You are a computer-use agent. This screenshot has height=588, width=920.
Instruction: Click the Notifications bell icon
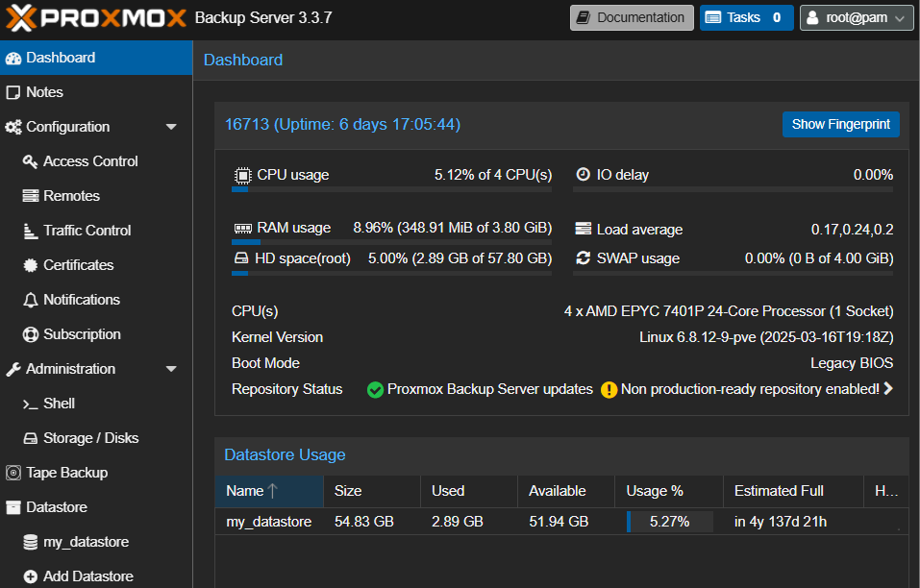pyautogui.click(x=30, y=300)
